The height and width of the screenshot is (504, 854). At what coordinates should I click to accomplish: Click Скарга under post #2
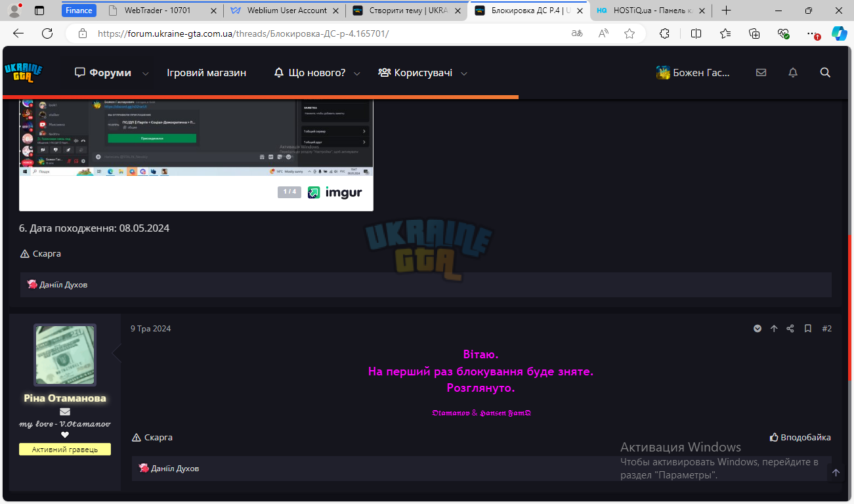click(x=152, y=437)
